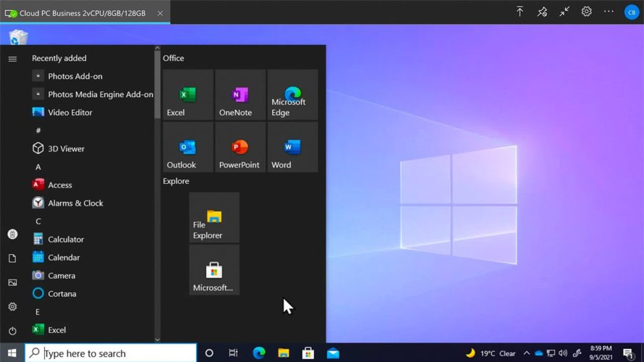This screenshot has height=362, width=644.
Task: Open Settings from Start side rail
Action: 12,306
